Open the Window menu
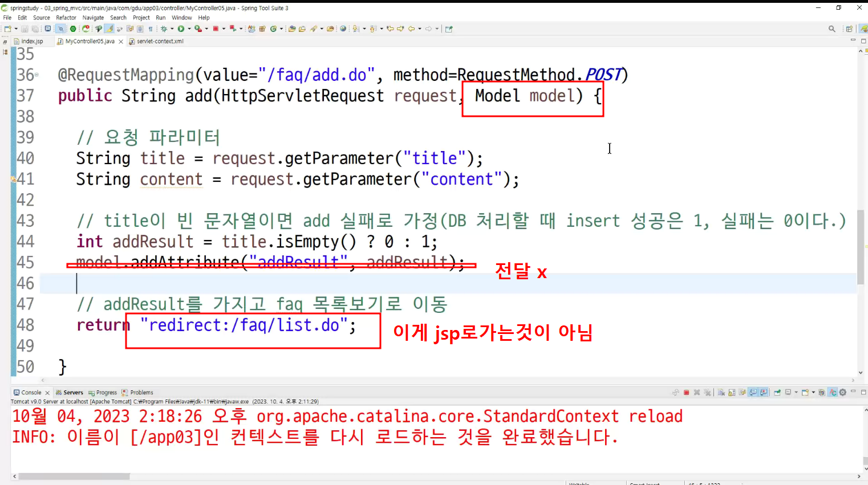 coord(182,18)
